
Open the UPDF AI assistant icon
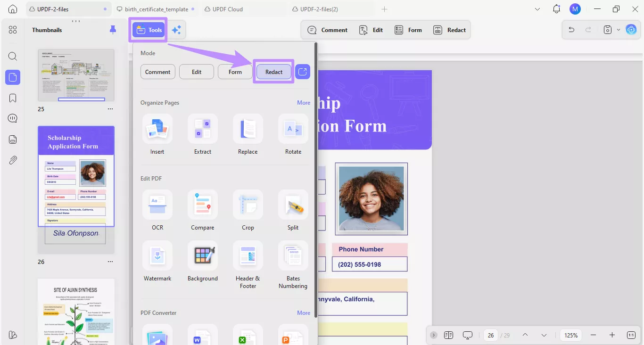[631, 30]
